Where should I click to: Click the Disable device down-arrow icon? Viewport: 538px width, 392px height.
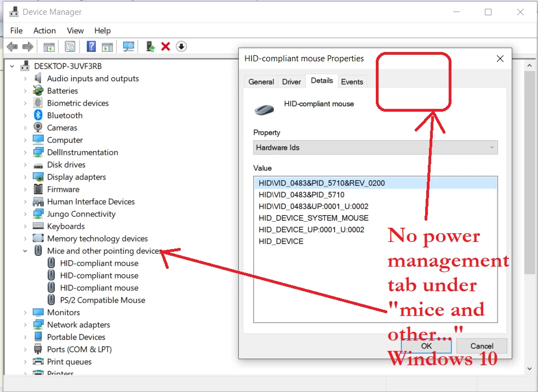(181, 47)
